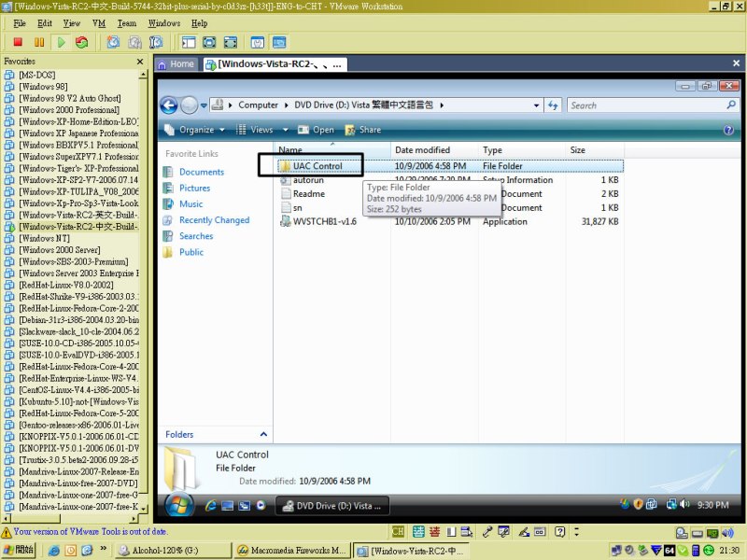Click the microphone icon on the IME bar
The image size is (747, 560).
pyautogui.click(x=486, y=531)
